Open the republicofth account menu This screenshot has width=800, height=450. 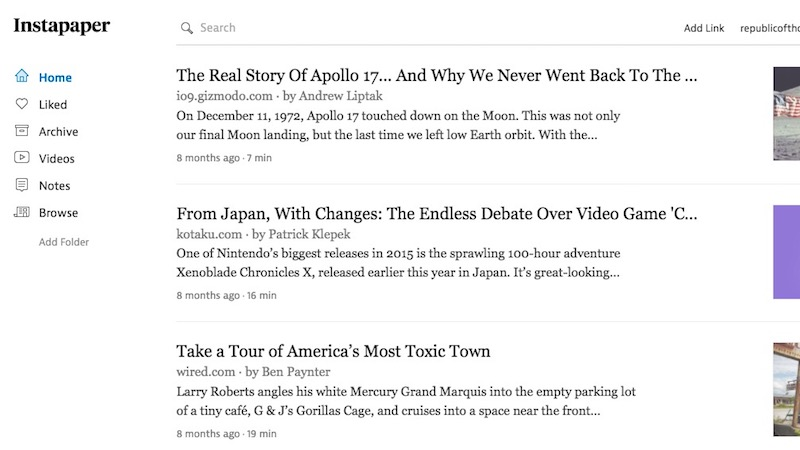(x=770, y=28)
